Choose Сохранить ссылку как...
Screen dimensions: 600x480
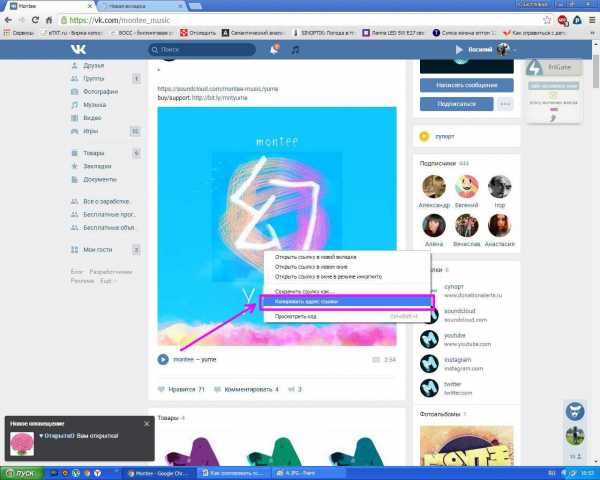[305, 292]
